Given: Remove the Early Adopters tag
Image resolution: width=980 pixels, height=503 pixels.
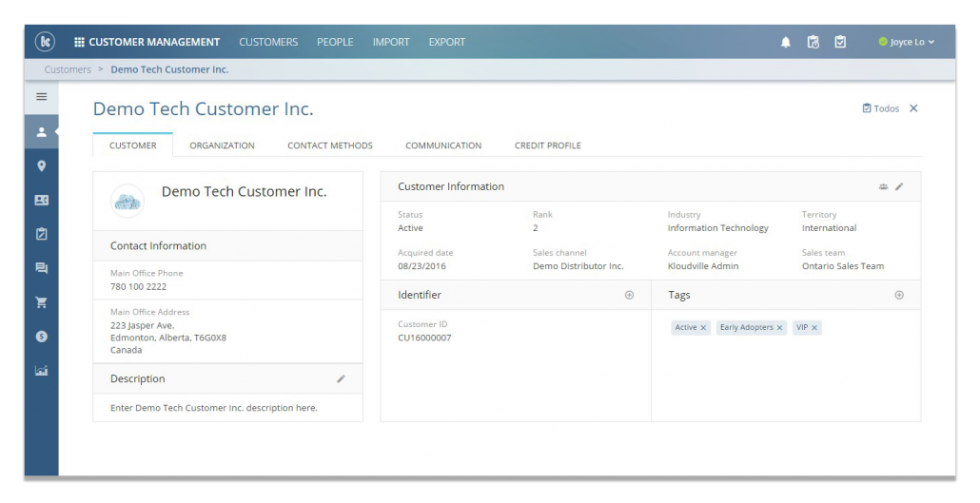Looking at the screenshot, I should pyautogui.click(x=779, y=327).
